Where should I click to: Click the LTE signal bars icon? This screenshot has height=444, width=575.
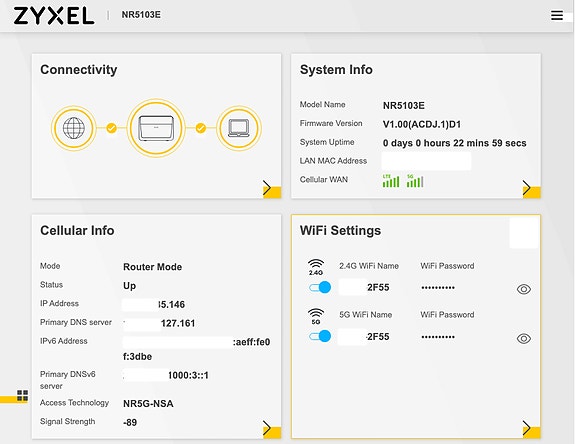click(391, 181)
